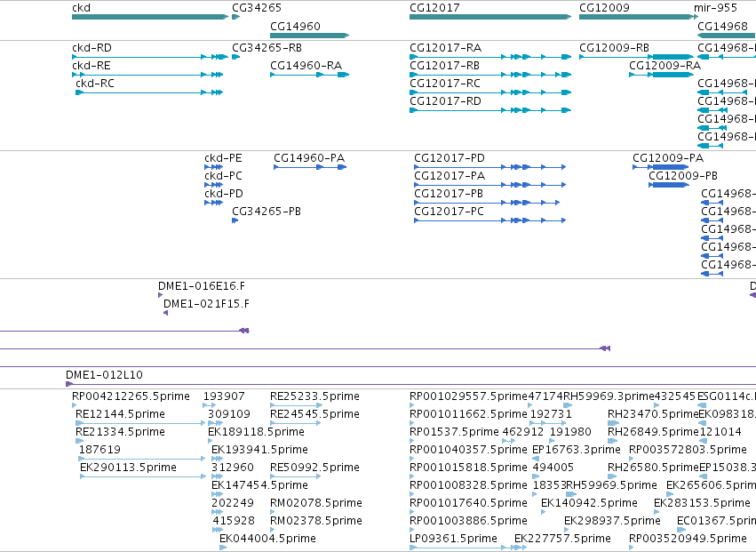This screenshot has height=552, width=756.
Task: Click transcript CG12017-RA
Action: coord(445,48)
